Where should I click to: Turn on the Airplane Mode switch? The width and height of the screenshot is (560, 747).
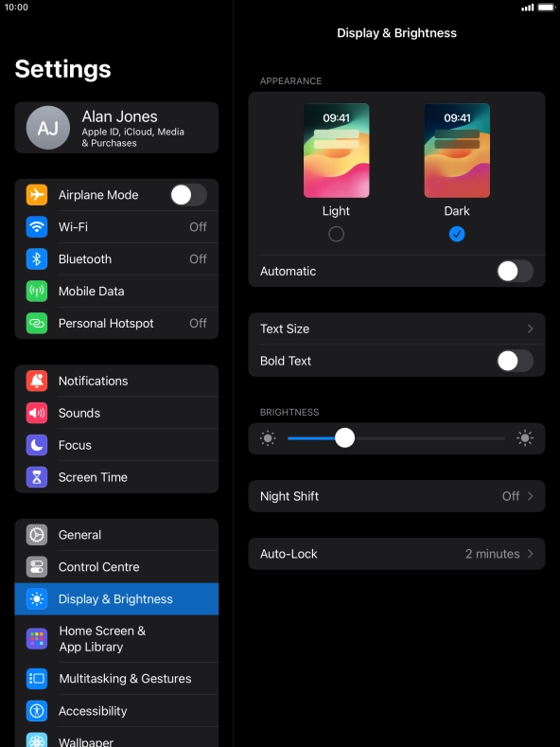(188, 195)
